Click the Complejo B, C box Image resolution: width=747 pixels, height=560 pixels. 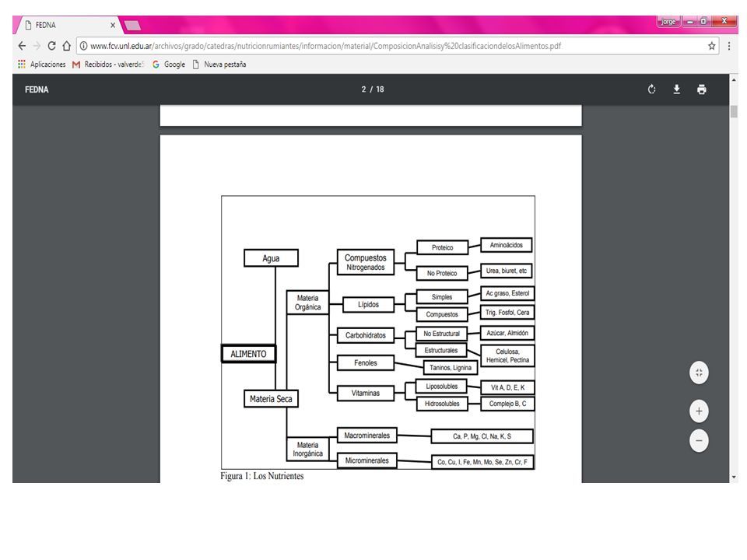tap(507, 404)
